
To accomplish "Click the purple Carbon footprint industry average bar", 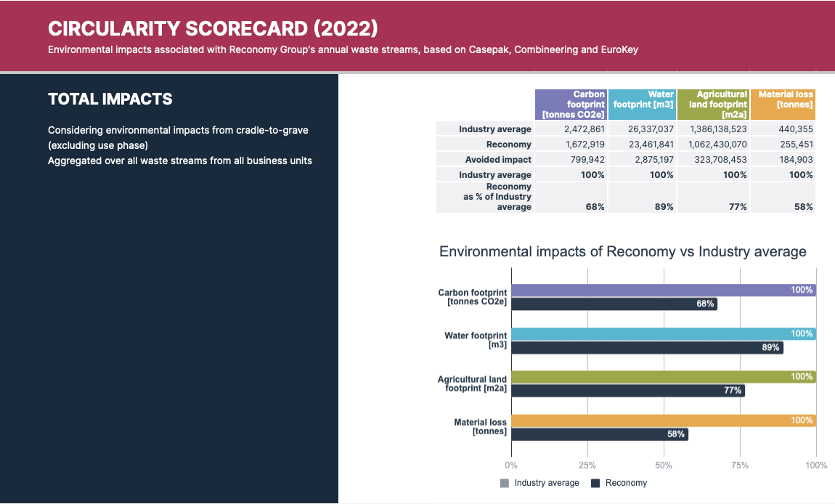I will 664,290.
